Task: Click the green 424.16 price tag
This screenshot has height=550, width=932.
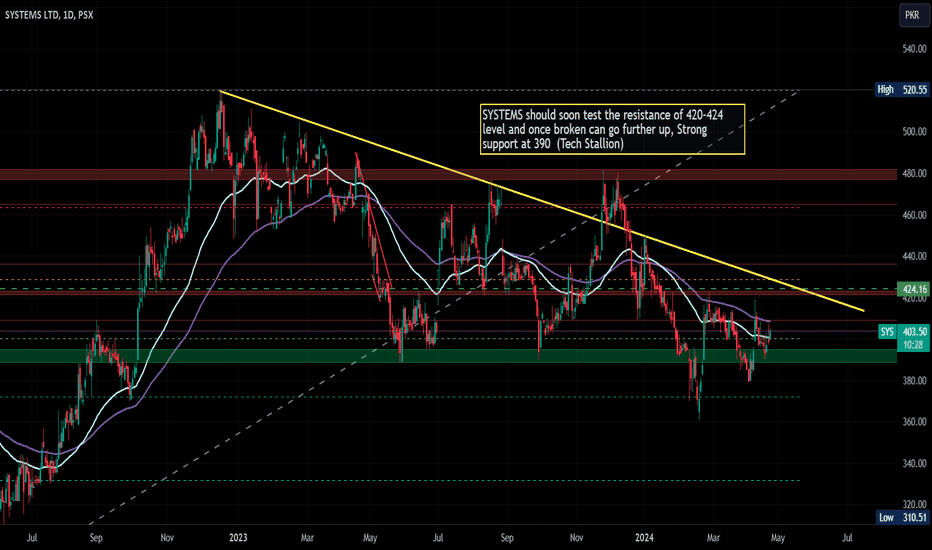Action: (x=914, y=290)
